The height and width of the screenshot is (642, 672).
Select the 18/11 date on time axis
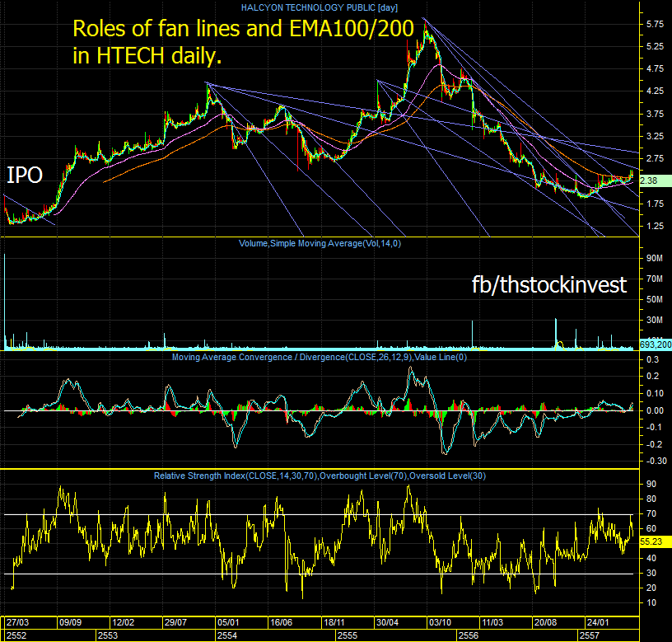pyautogui.click(x=334, y=622)
